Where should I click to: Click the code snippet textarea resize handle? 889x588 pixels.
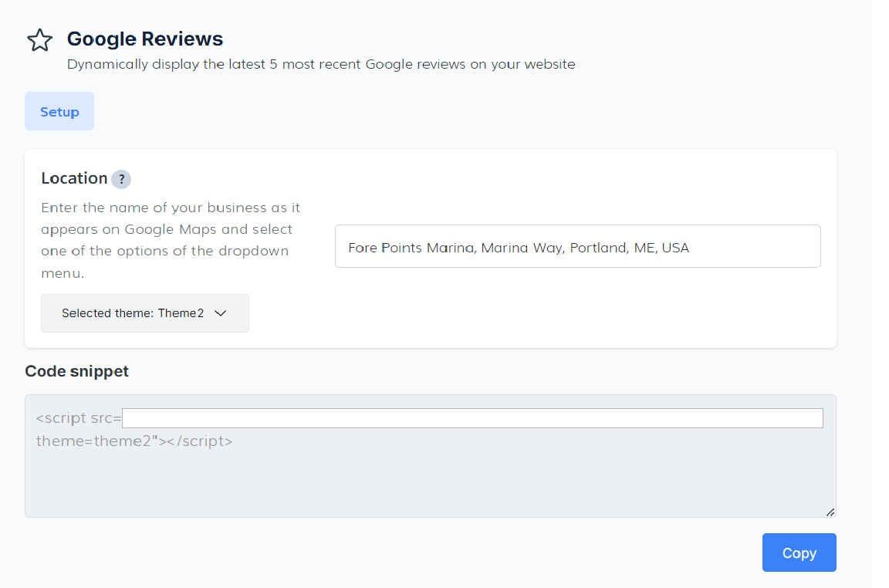(830, 512)
